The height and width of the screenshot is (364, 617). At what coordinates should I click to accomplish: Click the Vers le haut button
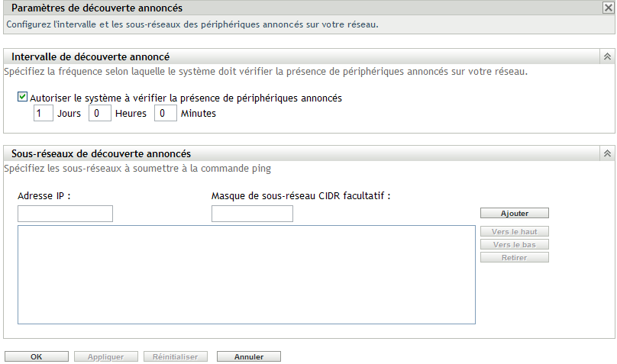(514, 231)
